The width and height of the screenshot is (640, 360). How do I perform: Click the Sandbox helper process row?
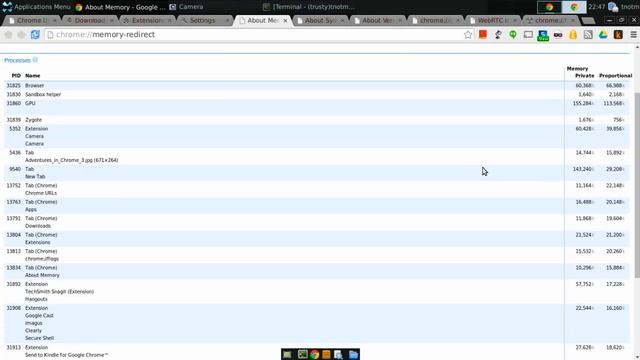[x=316, y=95]
